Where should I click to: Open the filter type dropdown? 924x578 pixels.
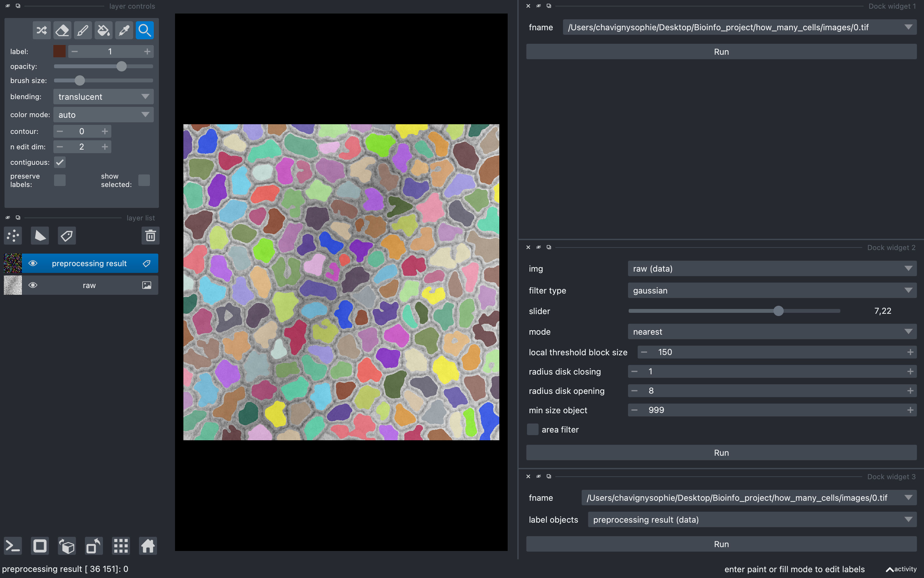pos(772,290)
